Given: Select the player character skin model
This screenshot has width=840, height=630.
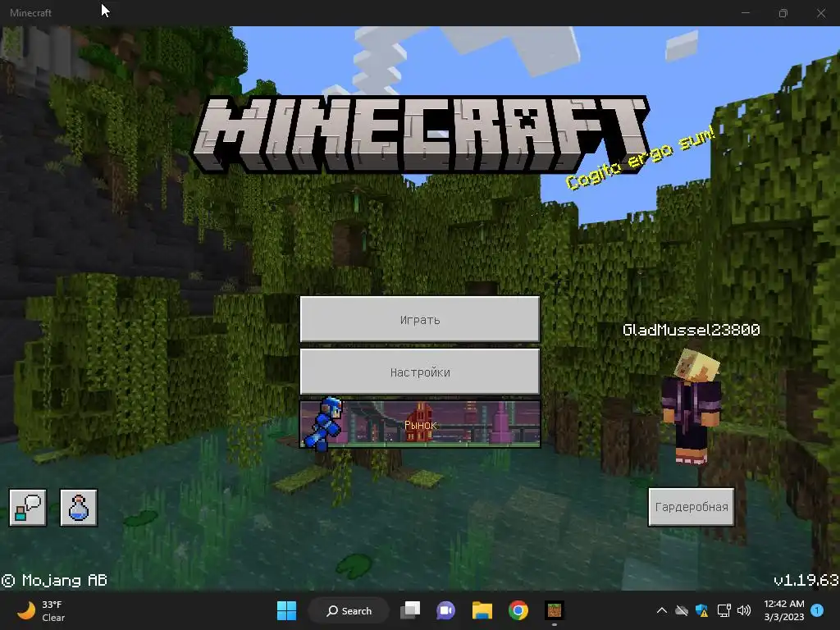Looking at the screenshot, I should click(691, 405).
